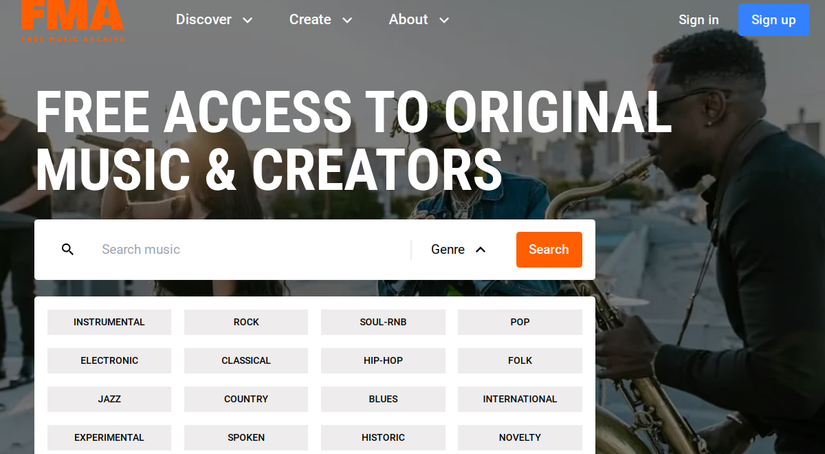Choose the Electronic genre
Image resolution: width=825 pixels, height=454 pixels.
pyautogui.click(x=109, y=360)
